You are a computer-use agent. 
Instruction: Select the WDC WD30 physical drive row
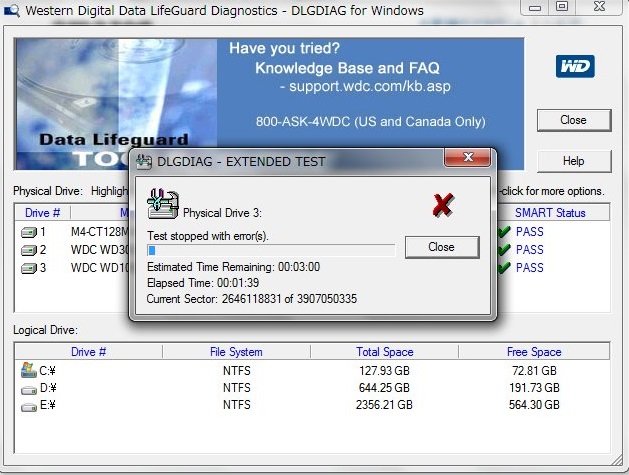(x=75, y=250)
